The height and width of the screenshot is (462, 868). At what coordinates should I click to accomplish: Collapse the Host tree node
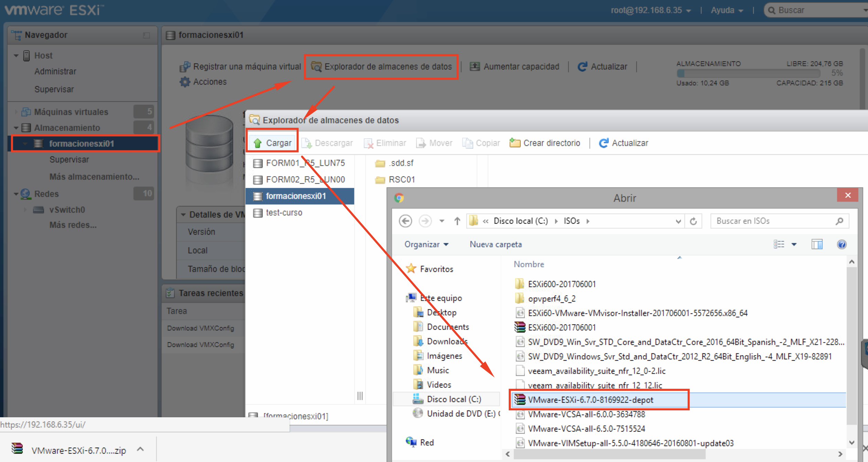[x=16, y=55]
